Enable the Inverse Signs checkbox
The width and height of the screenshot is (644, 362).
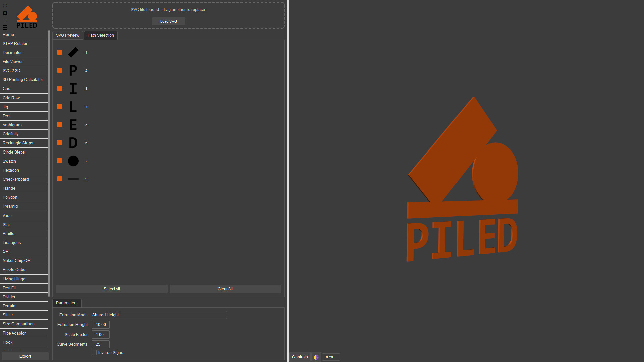point(94,353)
